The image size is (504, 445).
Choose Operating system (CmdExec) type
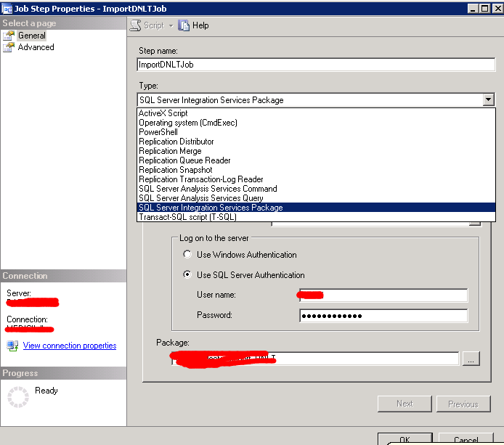point(317,123)
